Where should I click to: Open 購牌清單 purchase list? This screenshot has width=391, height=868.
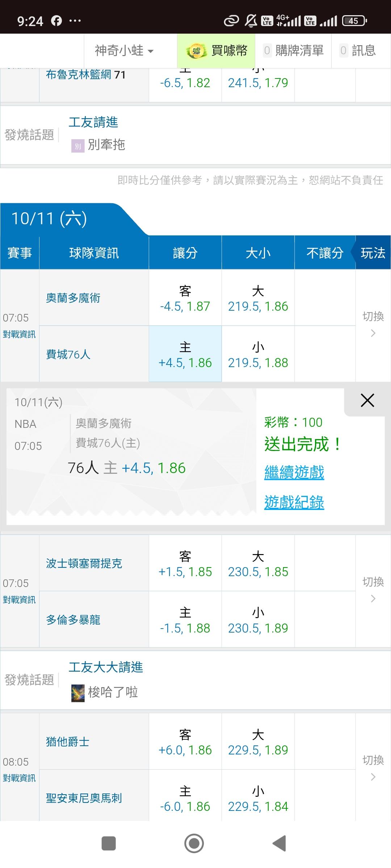point(293,51)
